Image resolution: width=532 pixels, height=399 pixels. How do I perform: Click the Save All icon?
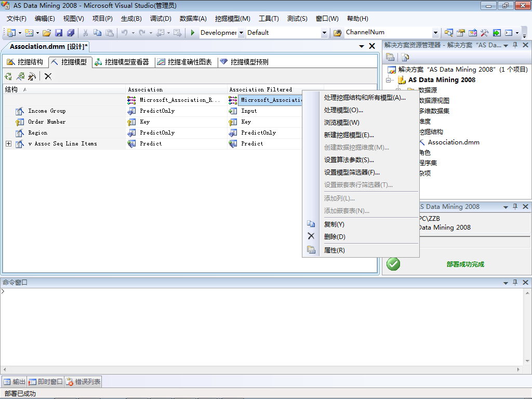point(71,33)
